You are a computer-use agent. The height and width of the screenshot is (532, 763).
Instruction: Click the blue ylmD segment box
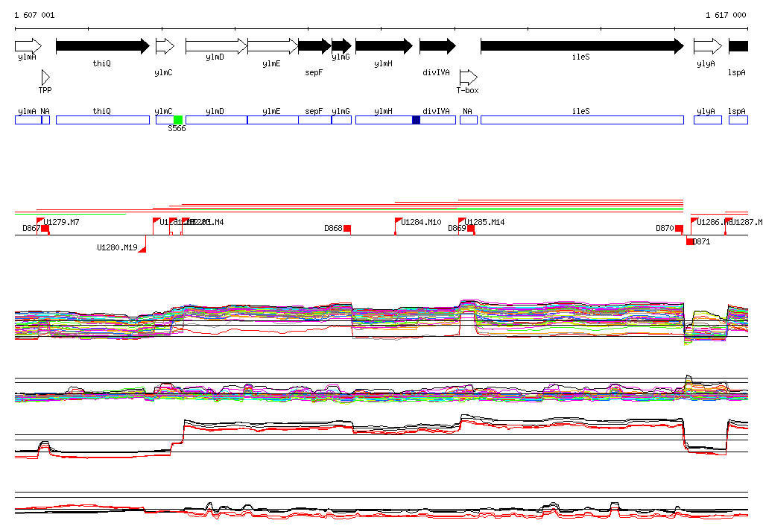(x=217, y=120)
